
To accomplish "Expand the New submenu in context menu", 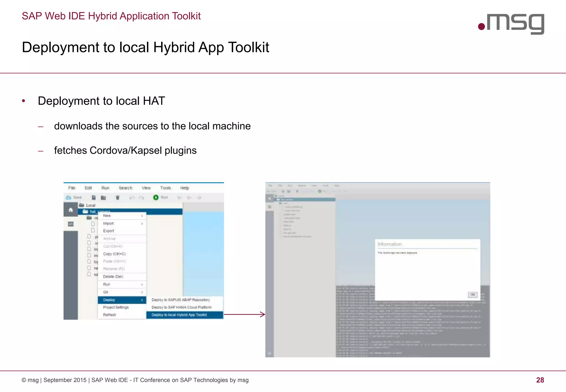I will [x=122, y=216].
